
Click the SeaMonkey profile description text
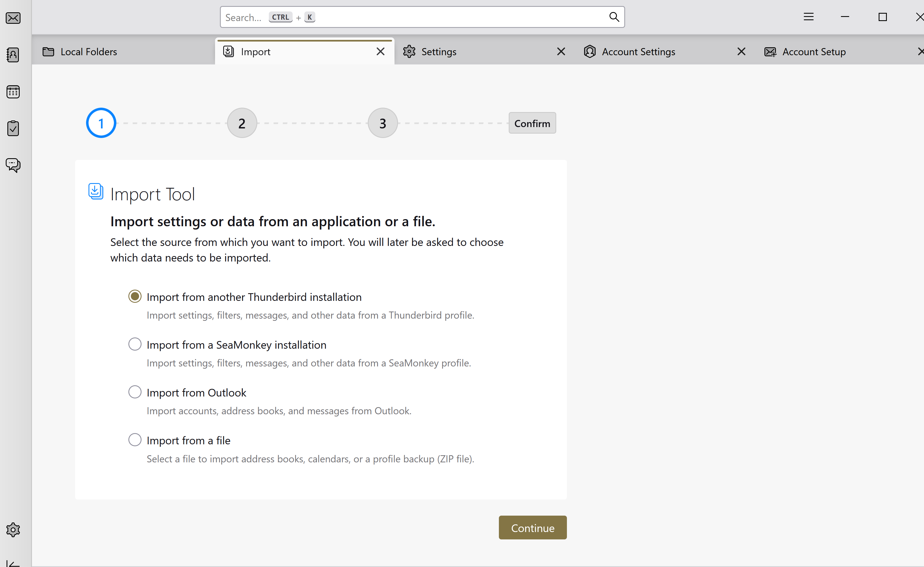tap(309, 363)
